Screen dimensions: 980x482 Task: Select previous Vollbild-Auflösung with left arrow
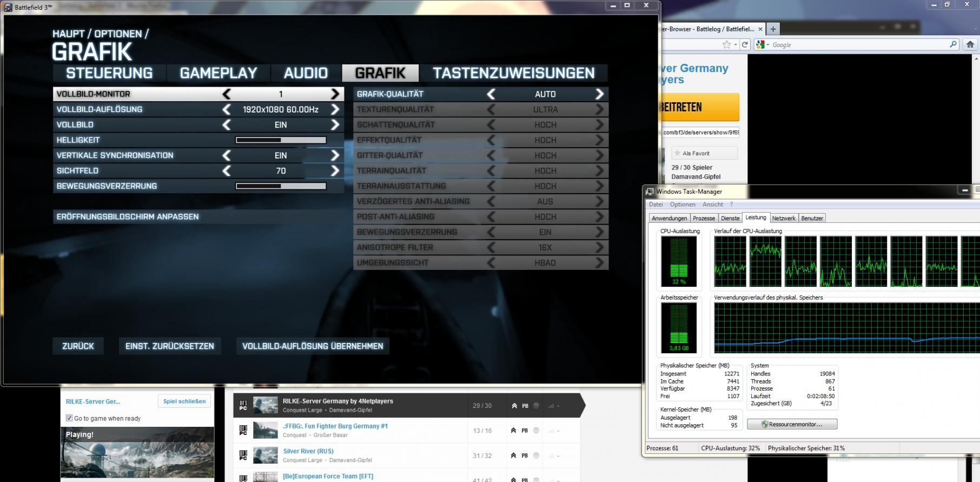227,109
